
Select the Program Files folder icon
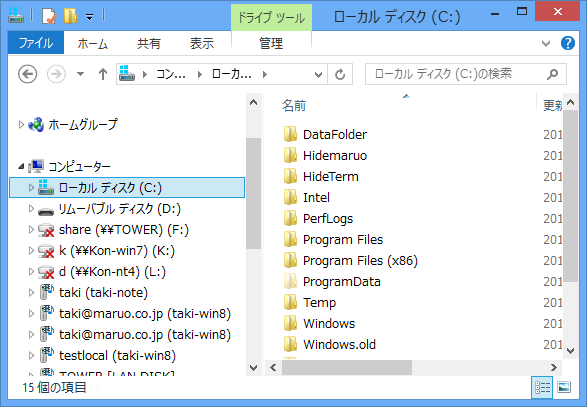tap(290, 239)
